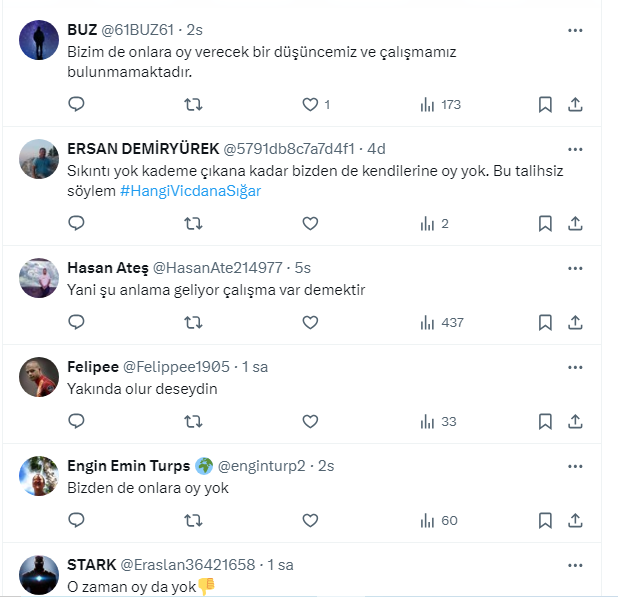Reply to Felipee's tweet

pyautogui.click(x=76, y=421)
